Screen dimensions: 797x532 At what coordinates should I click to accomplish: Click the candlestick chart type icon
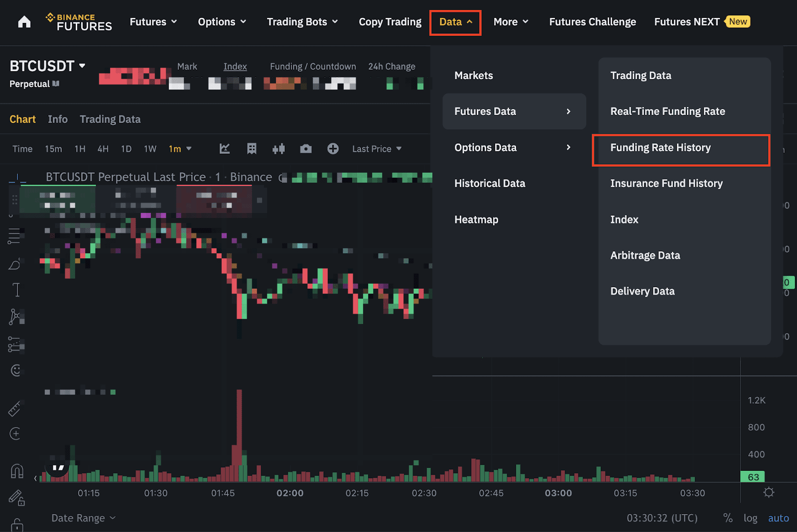[x=278, y=149]
